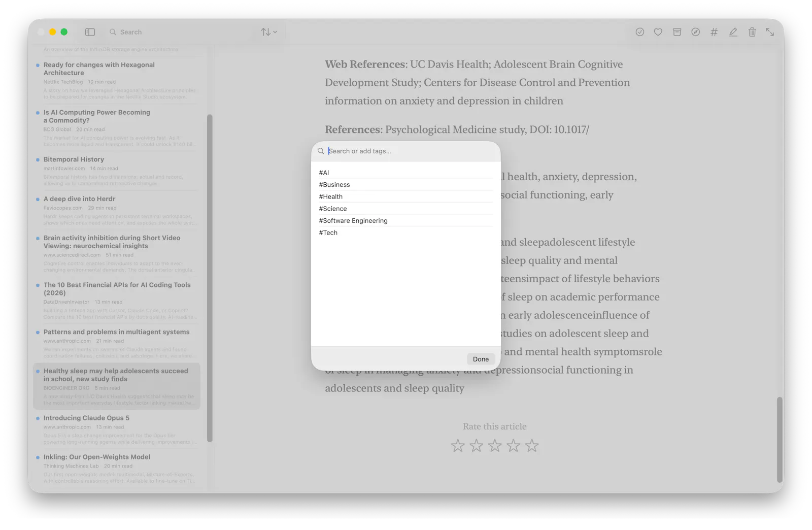
Task: Open The 10 Best Financial APIs article
Action: pos(117,301)
